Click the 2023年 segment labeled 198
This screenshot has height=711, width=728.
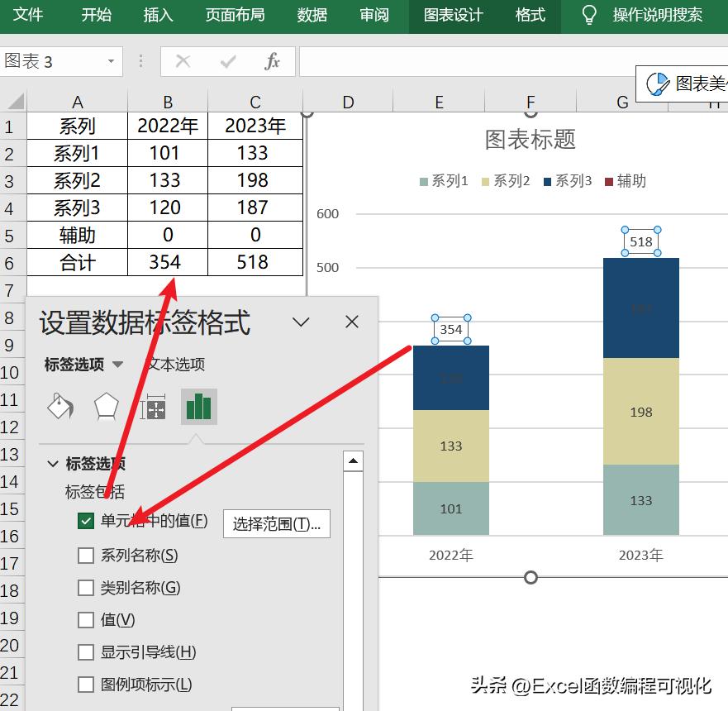(x=640, y=411)
